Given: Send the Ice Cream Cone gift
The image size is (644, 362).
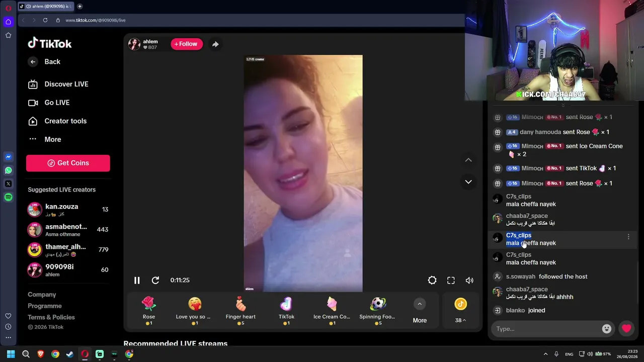Looking at the screenshot, I should click(x=332, y=310).
